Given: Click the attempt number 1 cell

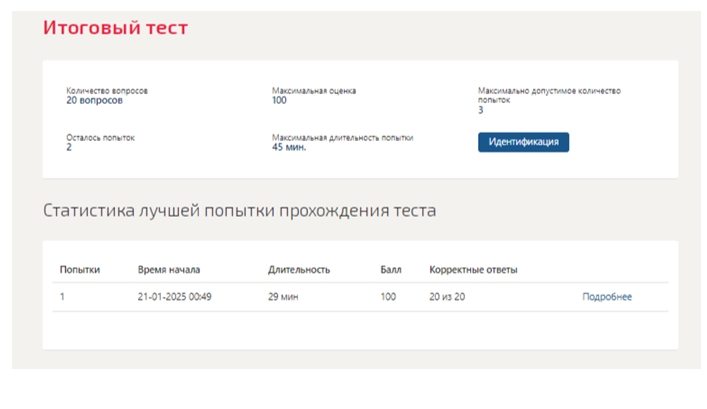Looking at the screenshot, I should (x=62, y=297).
